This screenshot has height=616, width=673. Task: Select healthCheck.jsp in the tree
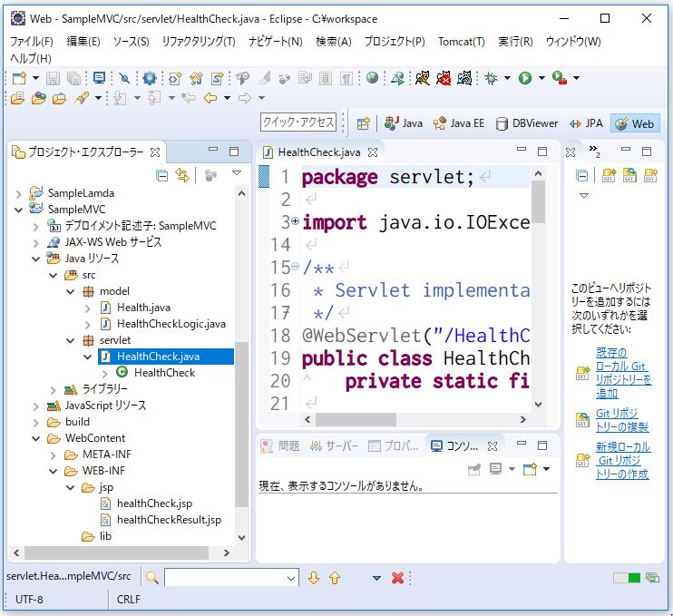coord(154,504)
